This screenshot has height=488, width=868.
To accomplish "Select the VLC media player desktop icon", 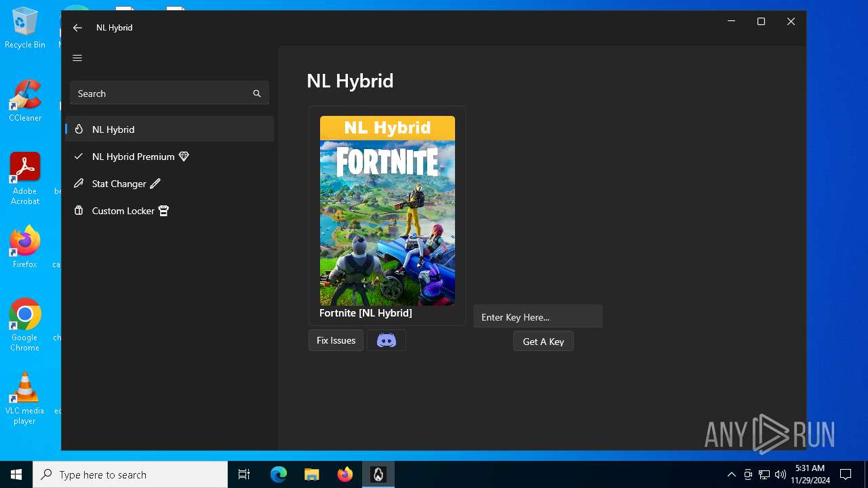I will pyautogui.click(x=25, y=399).
